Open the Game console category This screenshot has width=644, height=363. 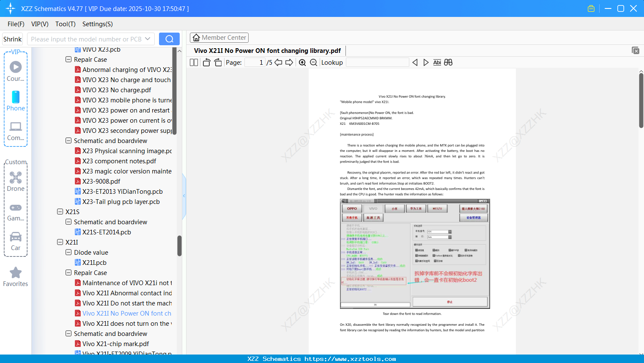tap(16, 212)
